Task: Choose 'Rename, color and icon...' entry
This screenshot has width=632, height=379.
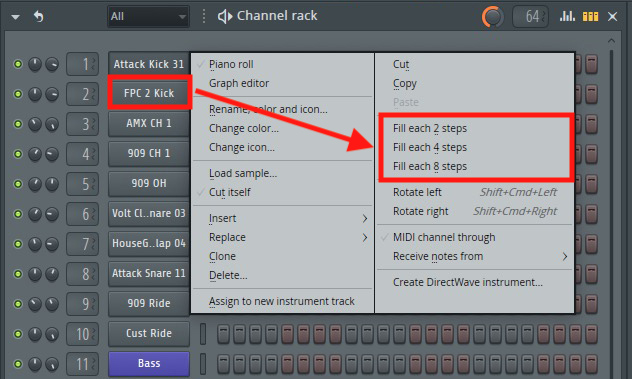Action: point(268,109)
